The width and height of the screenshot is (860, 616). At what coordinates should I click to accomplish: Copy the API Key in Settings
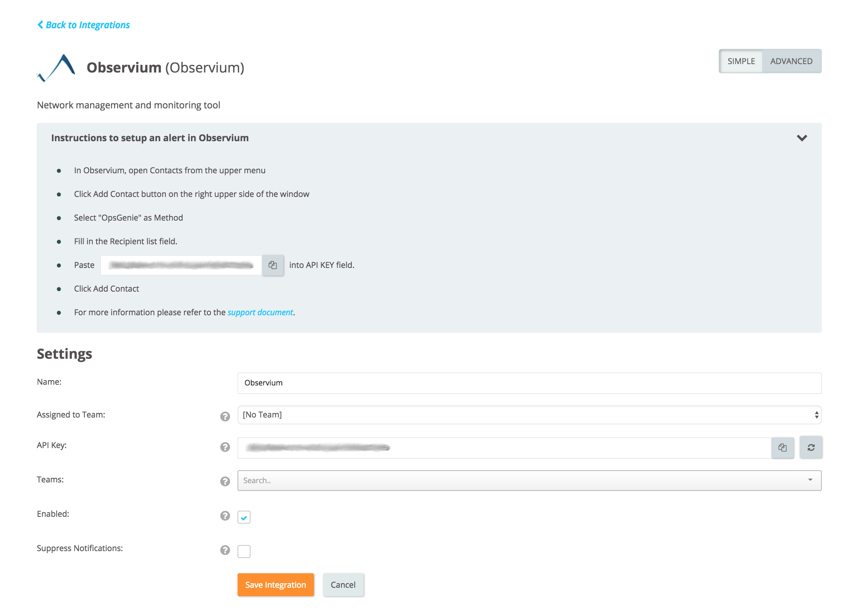pyautogui.click(x=782, y=447)
